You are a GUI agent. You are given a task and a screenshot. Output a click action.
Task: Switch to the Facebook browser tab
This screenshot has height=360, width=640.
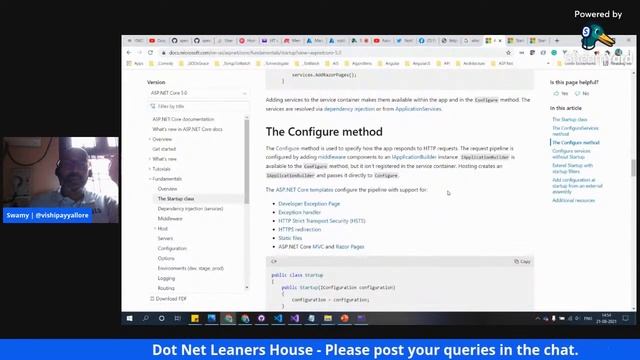(427, 40)
